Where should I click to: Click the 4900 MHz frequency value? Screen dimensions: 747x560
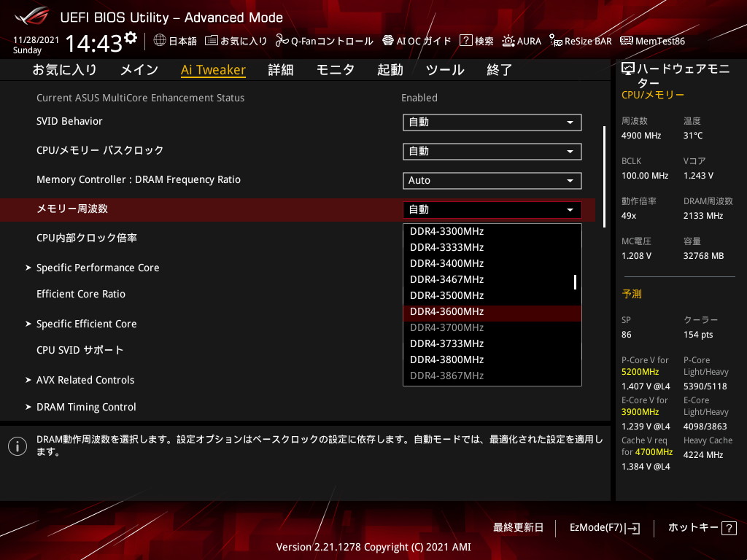(641, 136)
